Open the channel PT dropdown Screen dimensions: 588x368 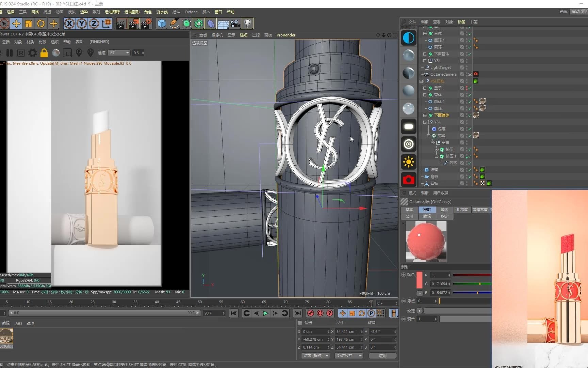[x=119, y=53]
